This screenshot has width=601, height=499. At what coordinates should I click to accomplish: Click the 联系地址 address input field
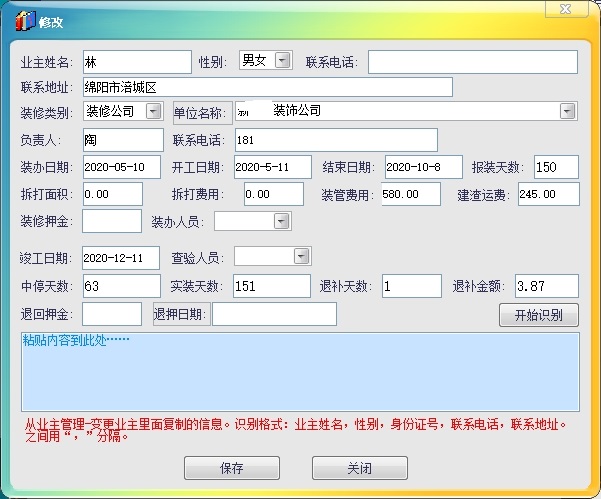tap(267, 87)
